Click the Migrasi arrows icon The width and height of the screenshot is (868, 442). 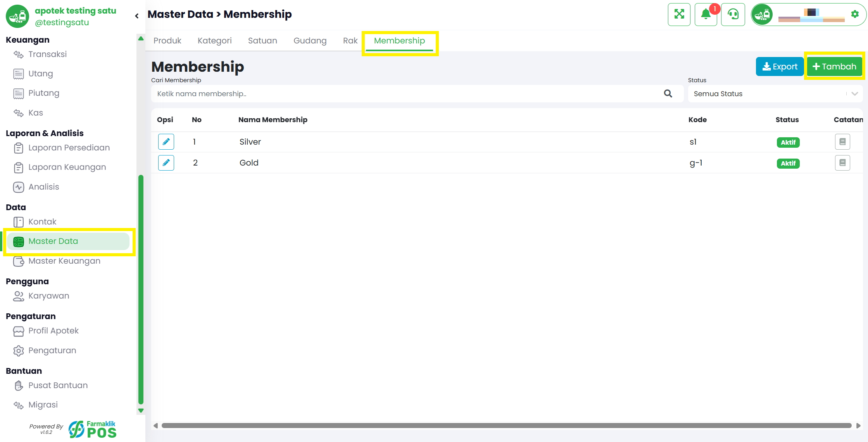pyautogui.click(x=18, y=405)
